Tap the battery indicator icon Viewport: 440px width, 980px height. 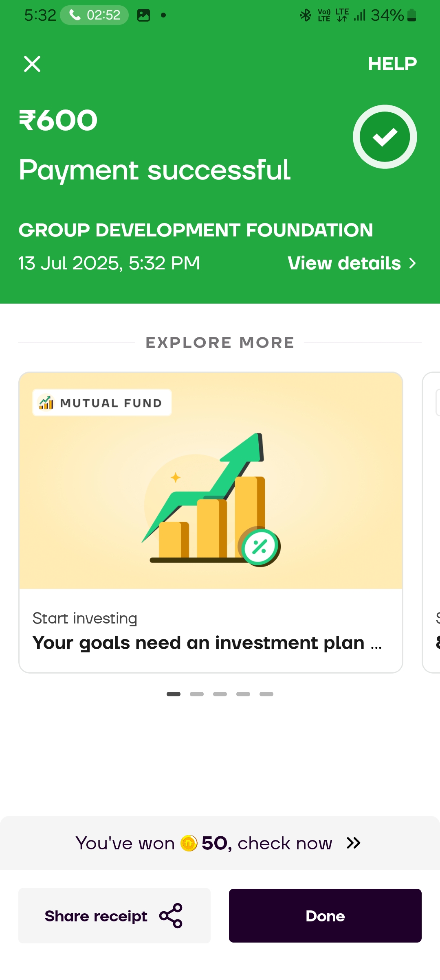[412, 15]
